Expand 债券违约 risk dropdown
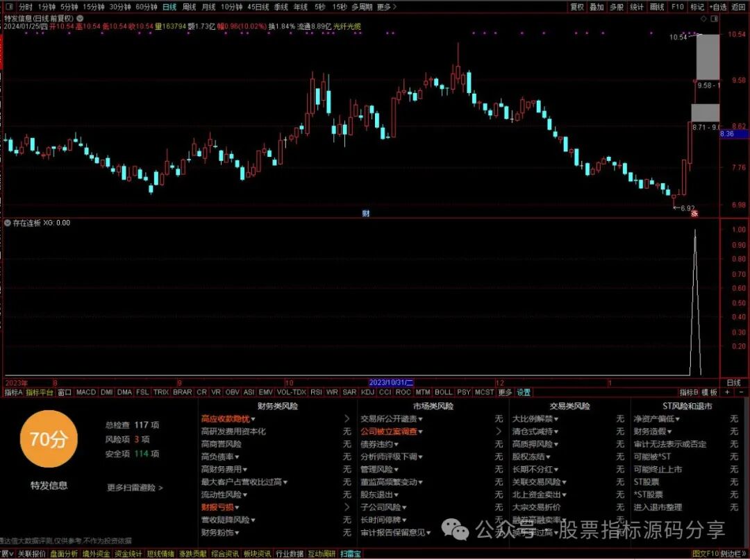Image resolution: width=750 pixels, height=560 pixels. (x=396, y=444)
